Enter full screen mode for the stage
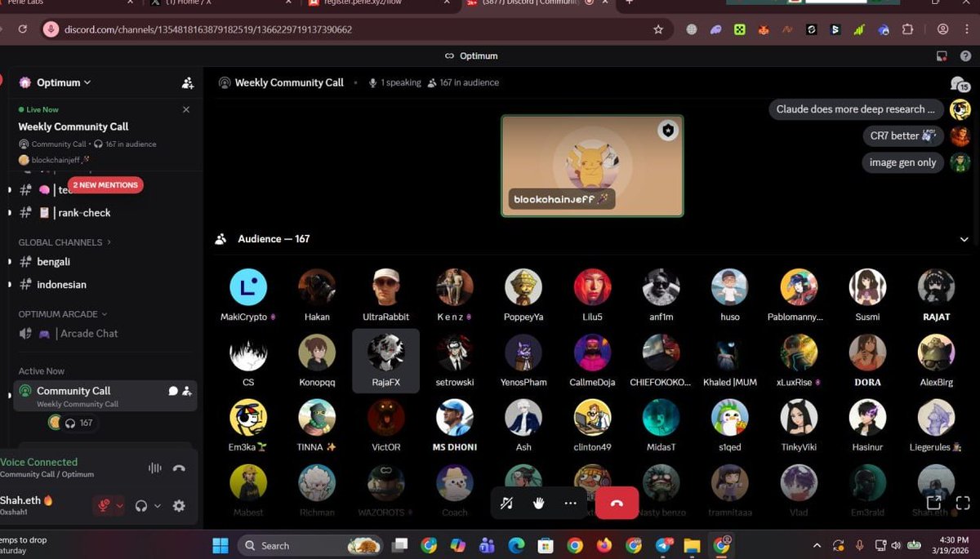The image size is (980, 559). pos(963,503)
